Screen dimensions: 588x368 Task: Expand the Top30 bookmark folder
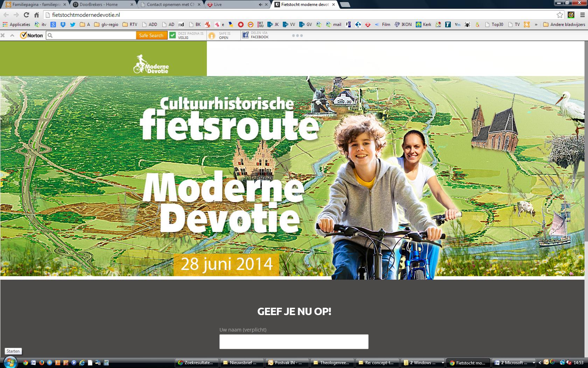pos(494,25)
